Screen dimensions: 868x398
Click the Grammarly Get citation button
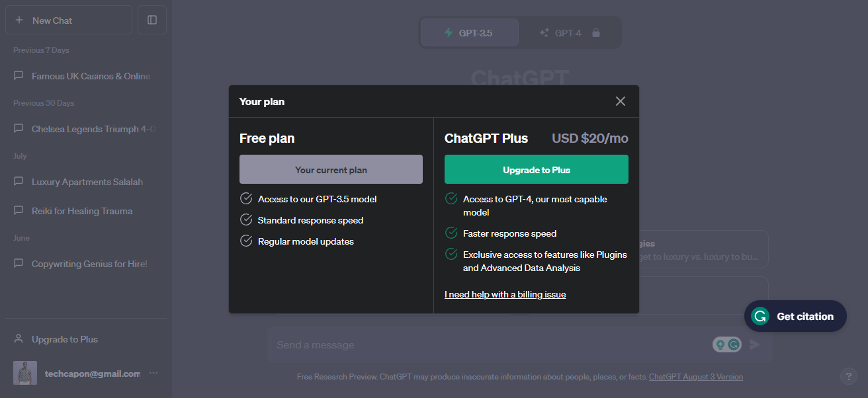pos(795,316)
